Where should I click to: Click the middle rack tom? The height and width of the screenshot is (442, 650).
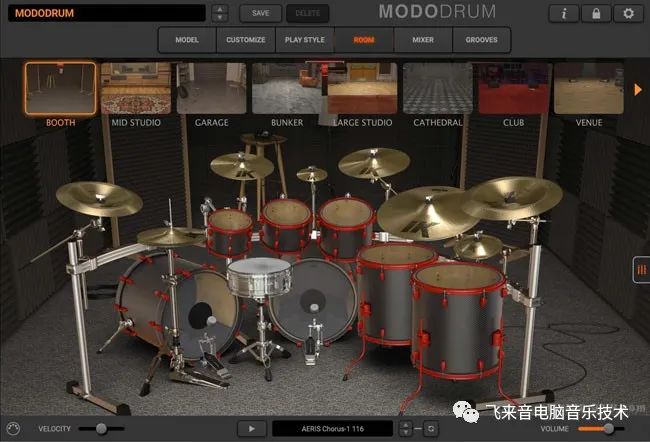(286, 226)
